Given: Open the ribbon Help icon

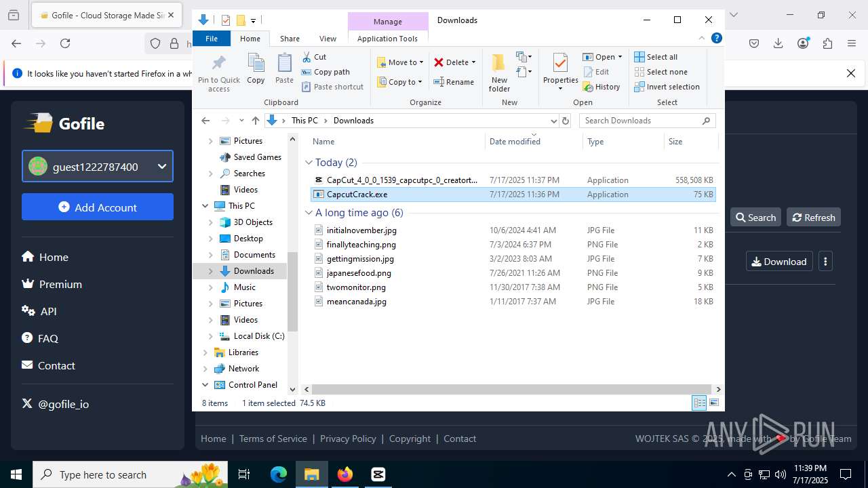Looking at the screenshot, I should pos(717,39).
